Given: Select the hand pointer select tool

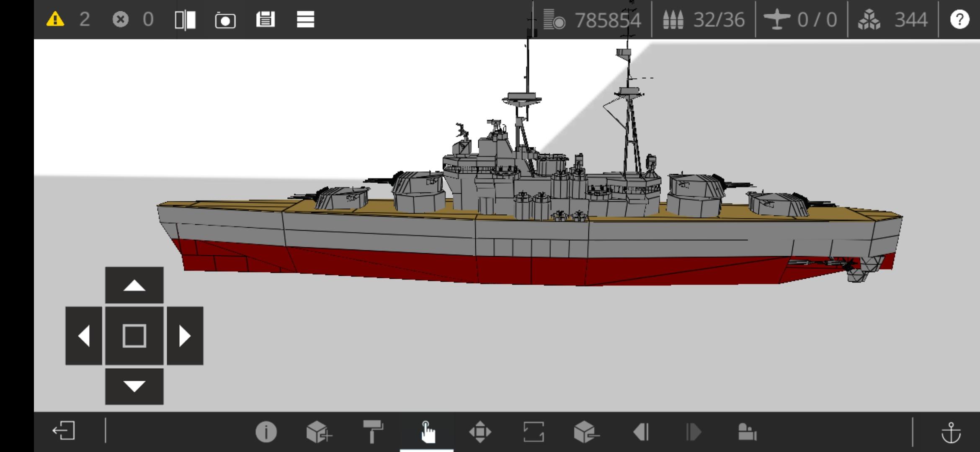Looking at the screenshot, I should point(427,432).
